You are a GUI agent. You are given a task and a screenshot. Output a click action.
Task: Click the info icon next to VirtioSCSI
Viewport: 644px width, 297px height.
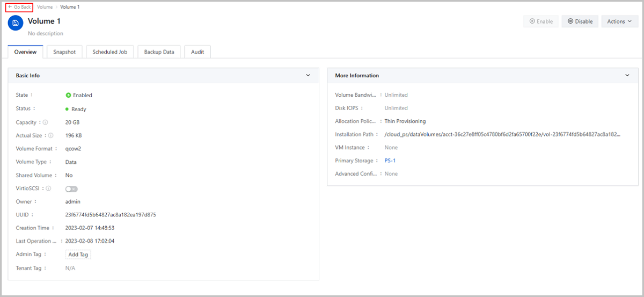pos(48,189)
